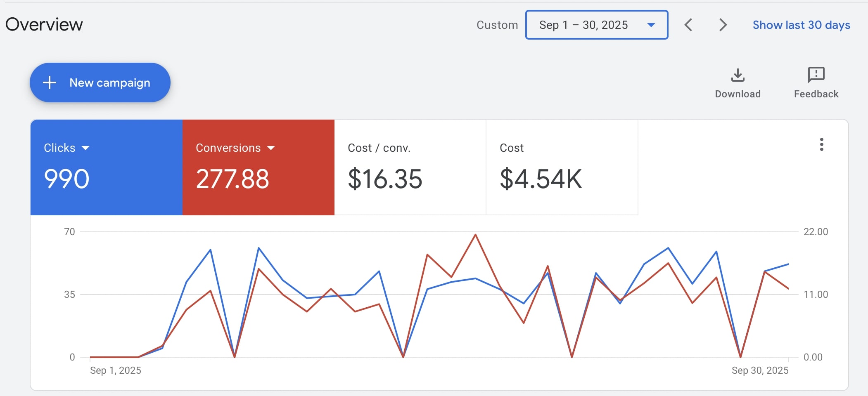Click the Custom date range label
This screenshot has width=868, height=396.
click(x=497, y=25)
